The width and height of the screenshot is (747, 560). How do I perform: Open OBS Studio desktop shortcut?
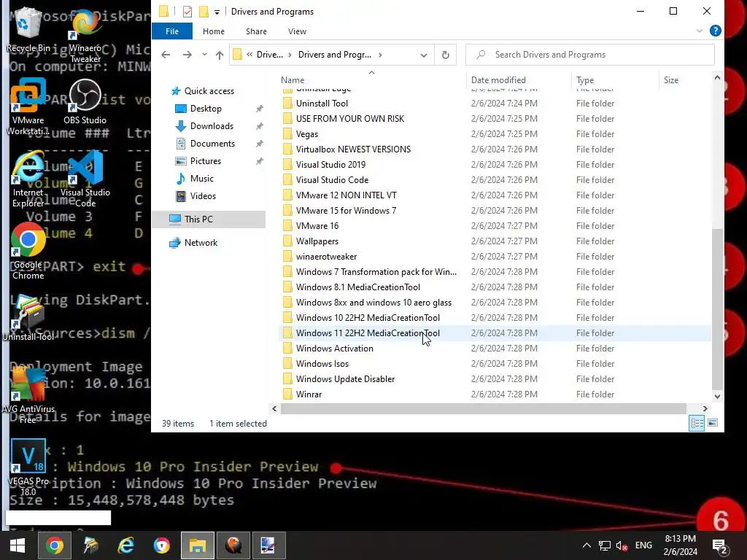[x=85, y=101]
